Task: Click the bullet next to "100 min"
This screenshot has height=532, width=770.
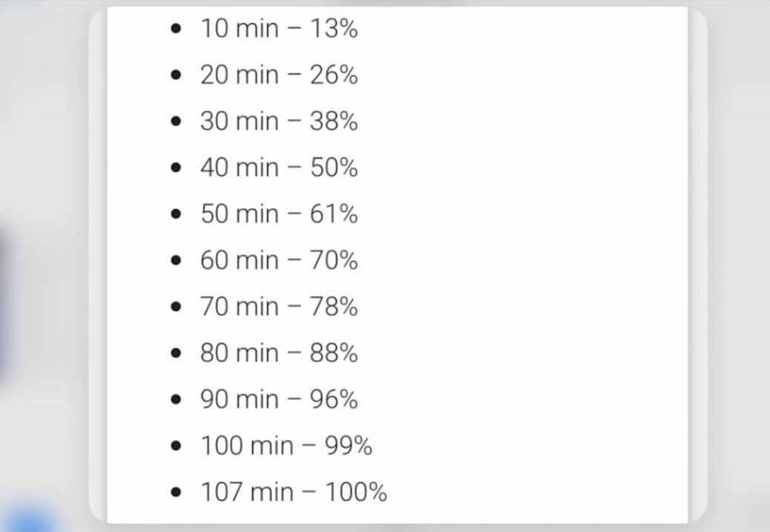Action: click(176, 447)
